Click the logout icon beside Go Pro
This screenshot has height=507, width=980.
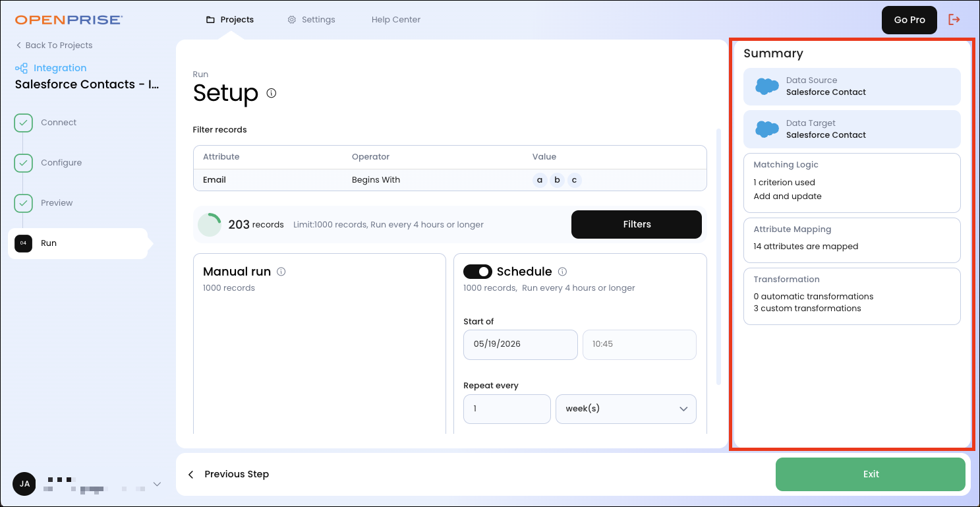coord(954,20)
